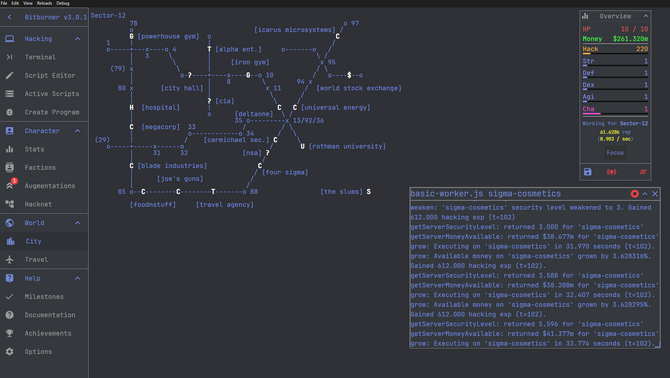Click the Factions sidebar icon

tap(9, 167)
